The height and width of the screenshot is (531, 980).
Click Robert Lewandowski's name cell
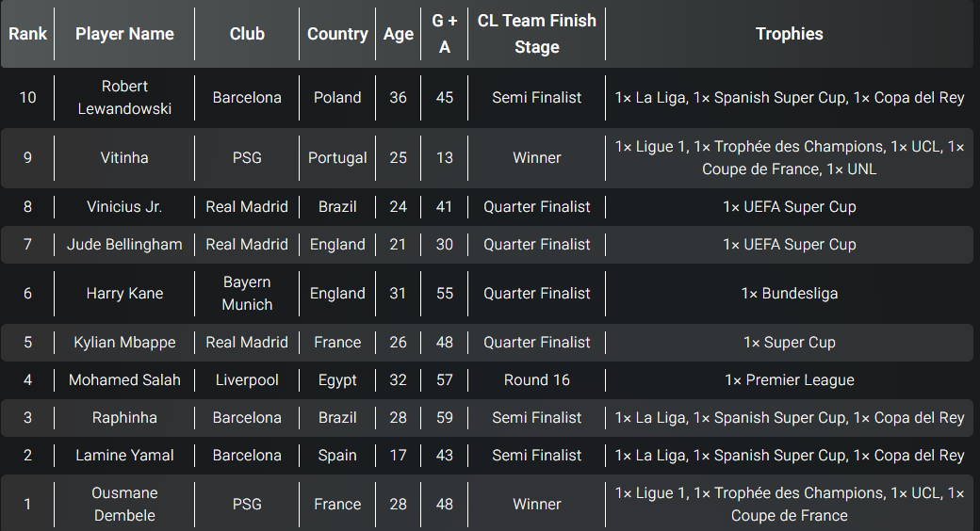(124, 98)
